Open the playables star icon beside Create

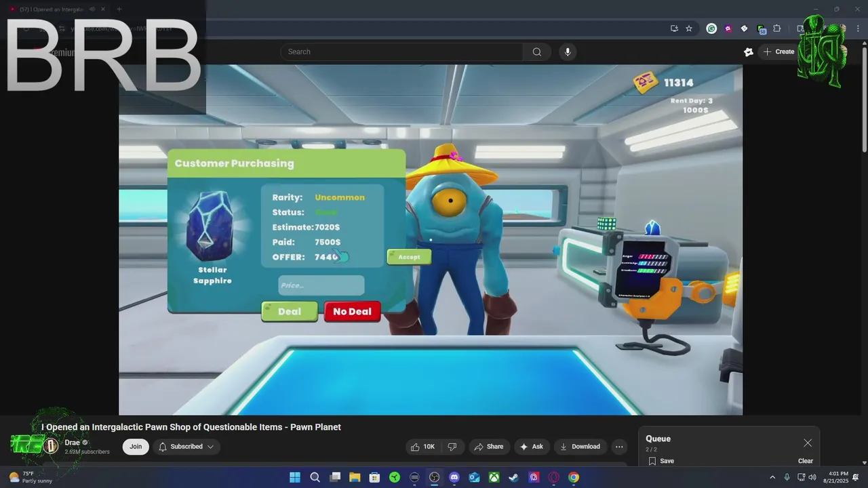pos(749,52)
